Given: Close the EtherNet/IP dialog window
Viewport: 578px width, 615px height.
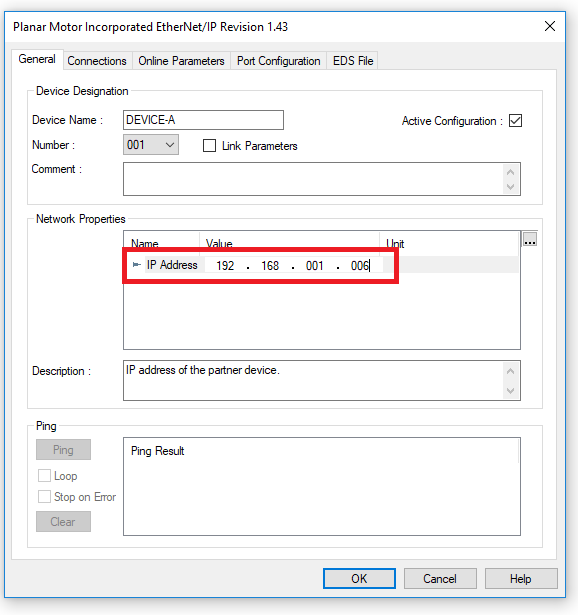Looking at the screenshot, I should coord(550,26).
